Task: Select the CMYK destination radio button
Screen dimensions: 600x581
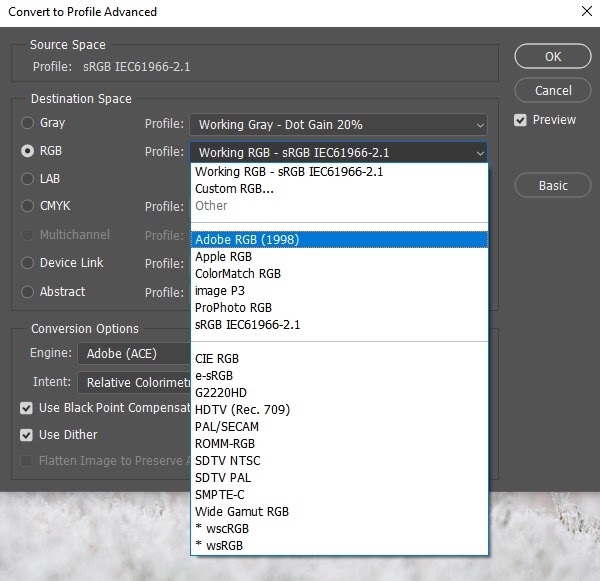Action: pyautogui.click(x=27, y=206)
